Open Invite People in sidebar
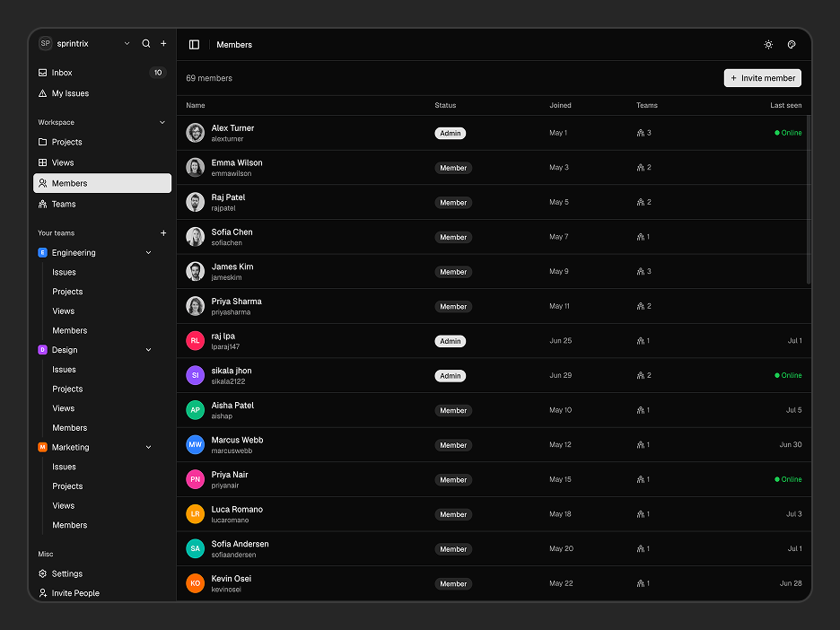 (102, 593)
